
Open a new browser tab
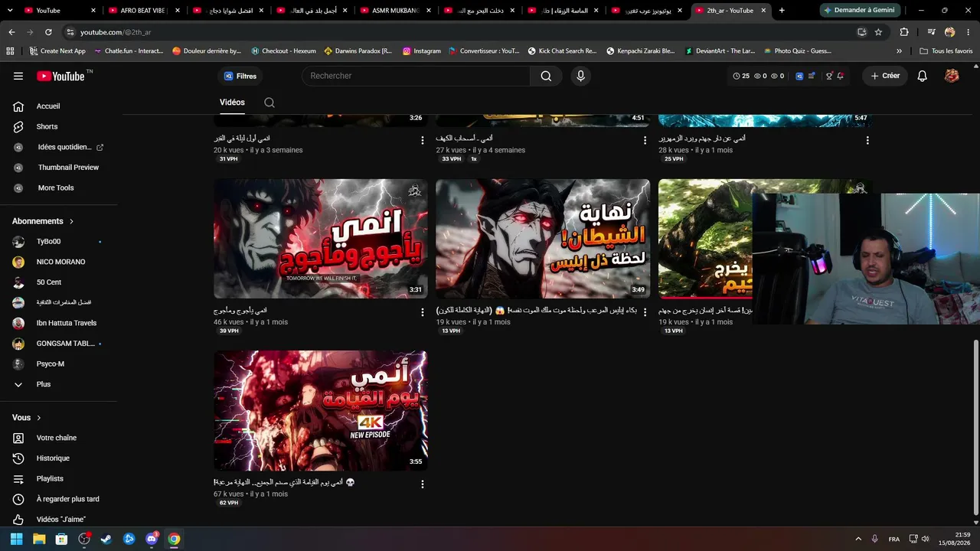click(x=782, y=11)
